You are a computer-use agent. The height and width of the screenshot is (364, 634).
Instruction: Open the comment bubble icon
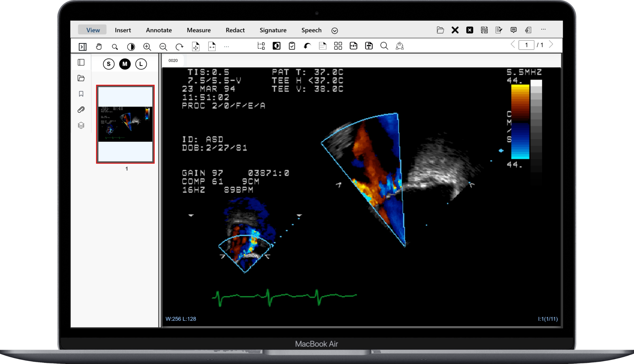[x=513, y=30]
